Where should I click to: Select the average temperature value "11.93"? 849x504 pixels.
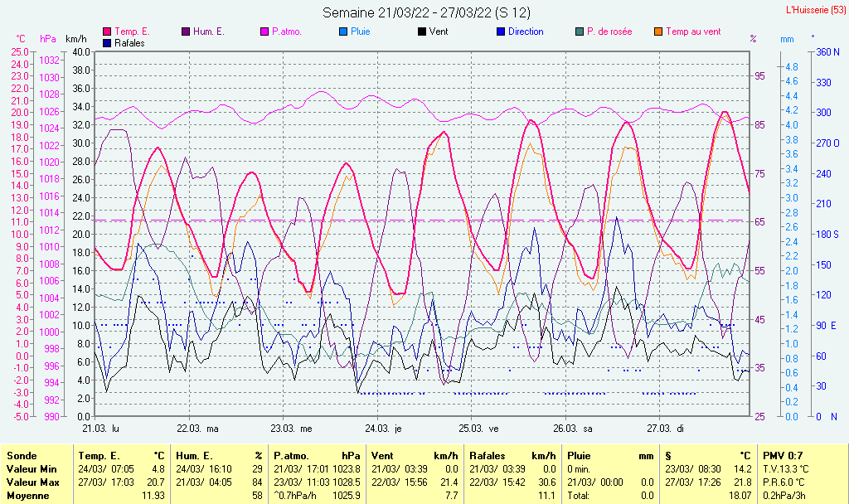point(153,496)
